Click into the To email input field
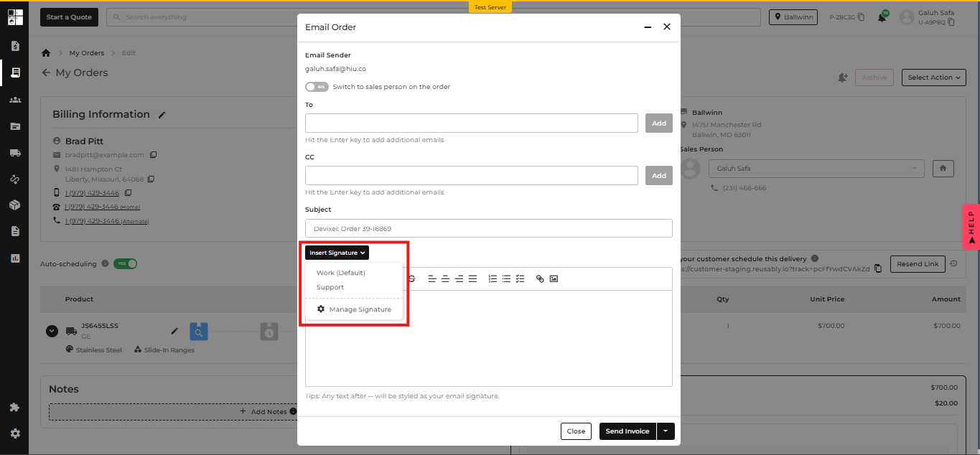This screenshot has width=980, height=455. 471,123
